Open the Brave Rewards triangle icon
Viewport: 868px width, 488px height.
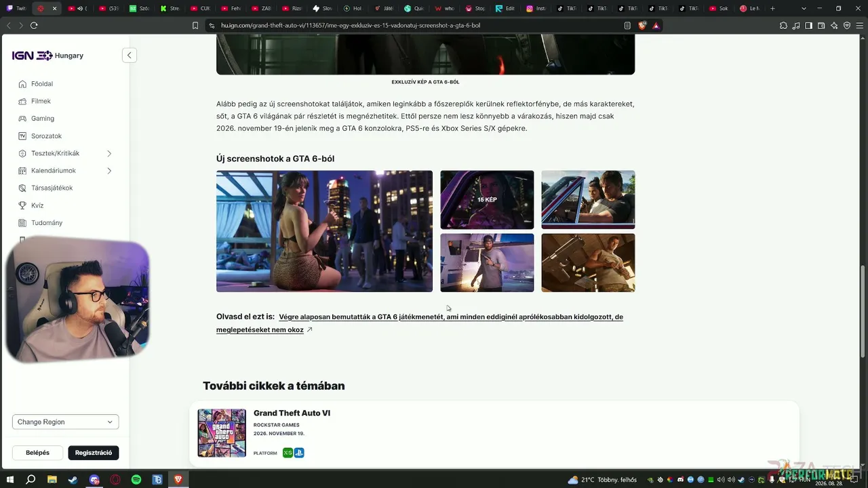pyautogui.click(x=656, y=25)
